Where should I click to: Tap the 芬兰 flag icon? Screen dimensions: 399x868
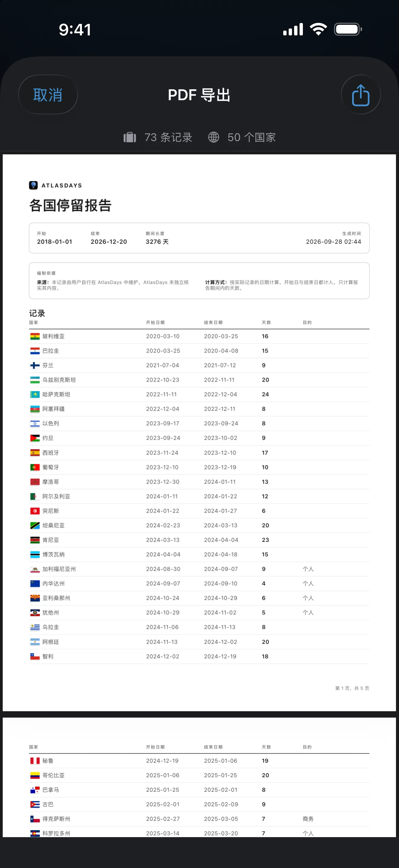[x=35, y=365]
